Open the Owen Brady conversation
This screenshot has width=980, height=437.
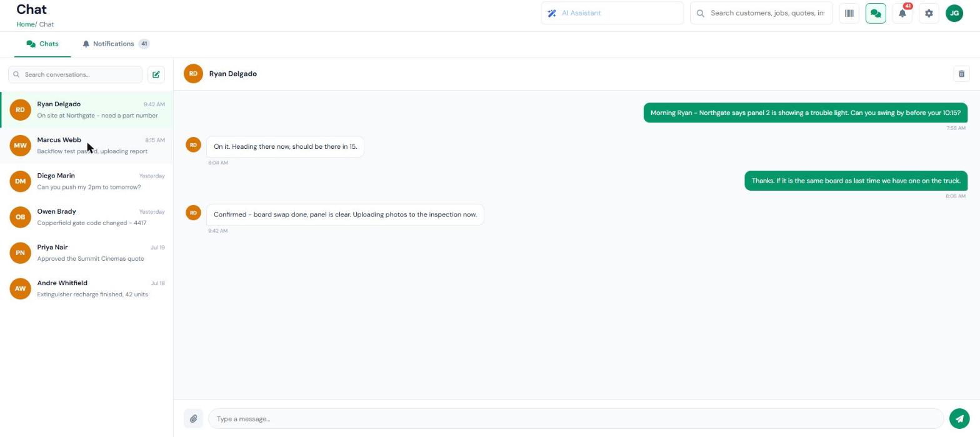(87, 217)
